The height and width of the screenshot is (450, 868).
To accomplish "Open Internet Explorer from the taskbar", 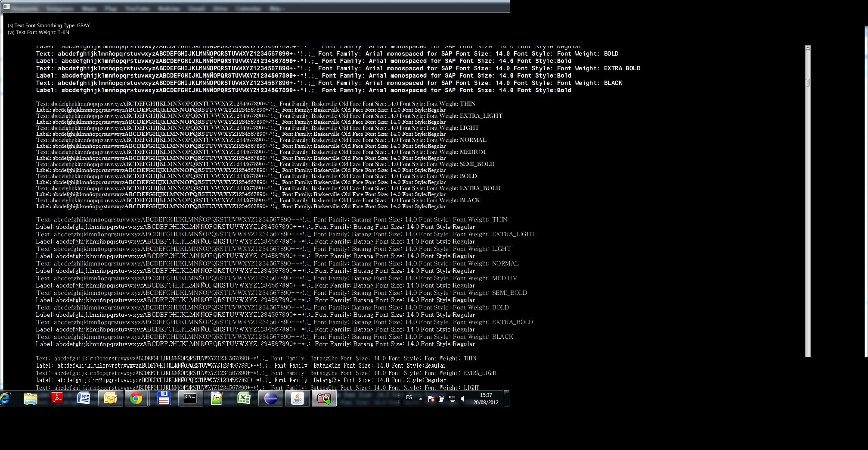I will (x=5, y=399).
